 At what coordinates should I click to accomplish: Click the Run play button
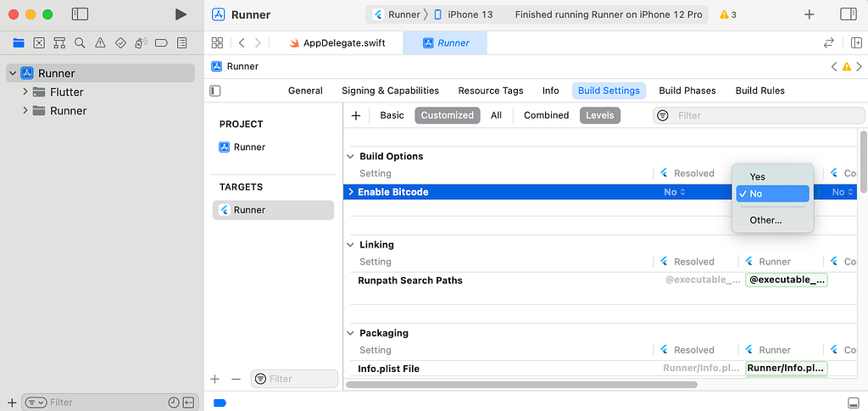coord(181,14)
